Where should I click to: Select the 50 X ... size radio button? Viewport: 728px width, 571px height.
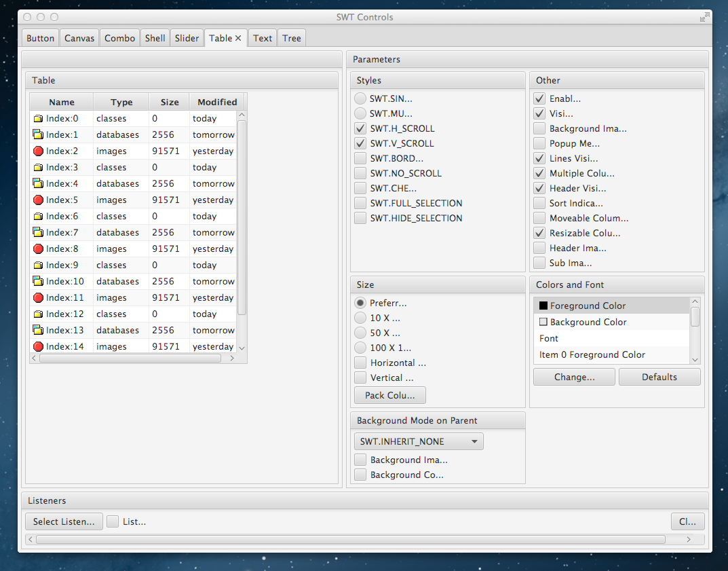click(x=360, y=333)
